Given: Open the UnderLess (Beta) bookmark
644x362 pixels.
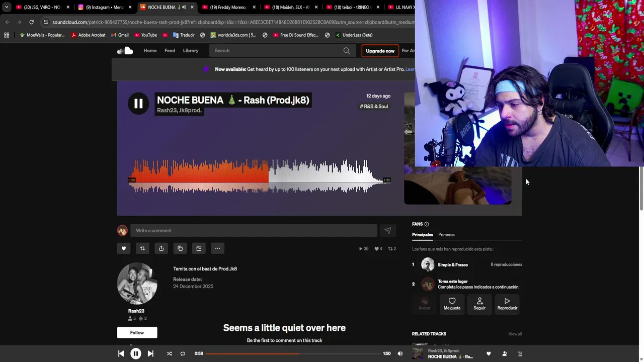Looking at the screenshot, I should [354, 35].
